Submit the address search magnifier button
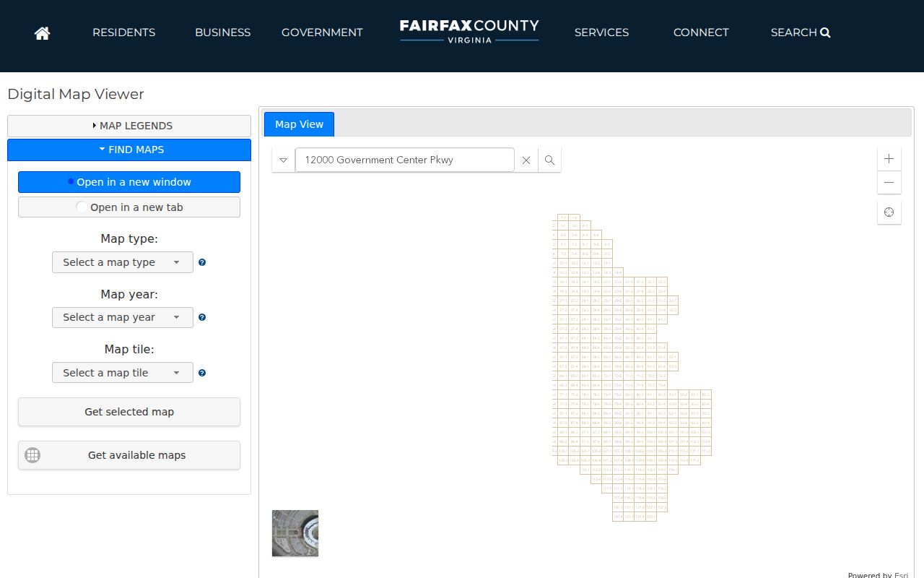This screenshot has height=578, width=924. point(549,160)
